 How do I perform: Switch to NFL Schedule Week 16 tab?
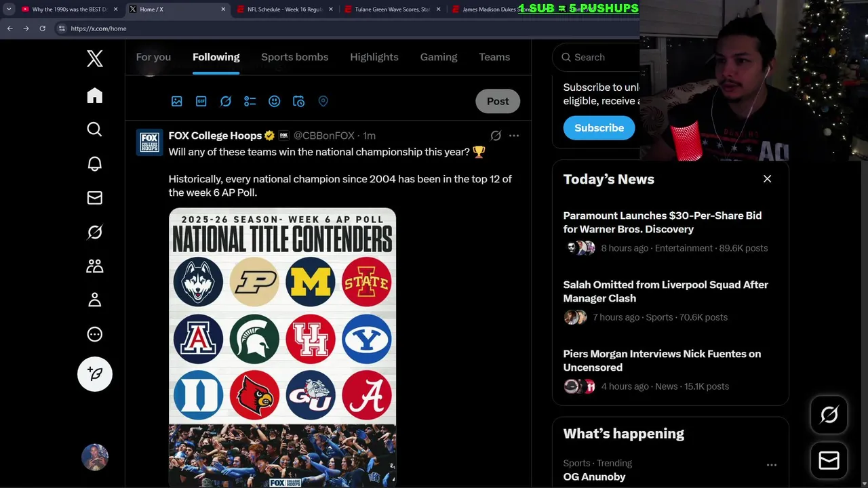coord(285,9)
